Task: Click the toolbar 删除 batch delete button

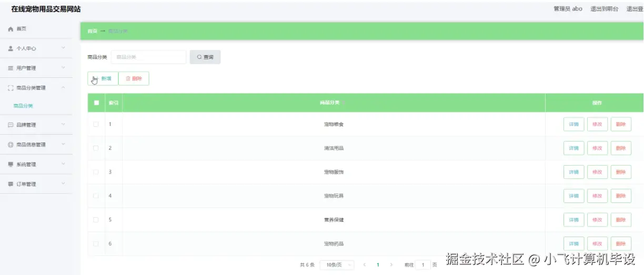Action: (134, 78)
